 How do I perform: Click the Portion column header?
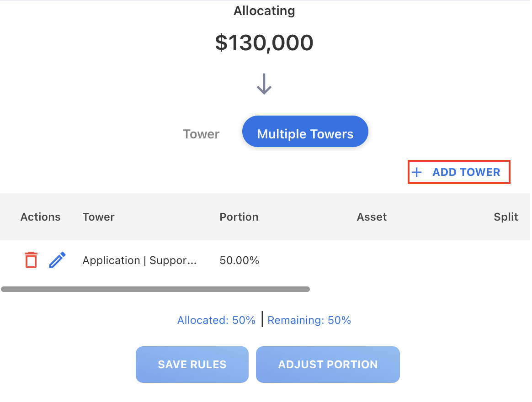[x=239, y=217]
